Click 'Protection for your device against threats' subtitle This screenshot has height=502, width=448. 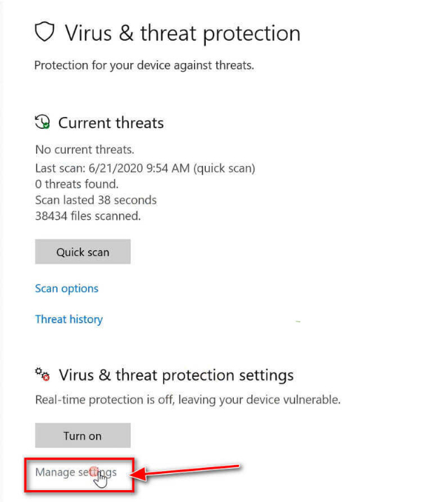pyautogui.click(x=143, y=66)
